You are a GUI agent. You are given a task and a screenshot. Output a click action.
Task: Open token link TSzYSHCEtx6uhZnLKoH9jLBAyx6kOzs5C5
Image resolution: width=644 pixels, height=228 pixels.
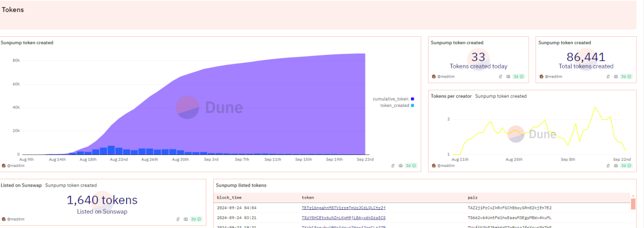point(343,217)
